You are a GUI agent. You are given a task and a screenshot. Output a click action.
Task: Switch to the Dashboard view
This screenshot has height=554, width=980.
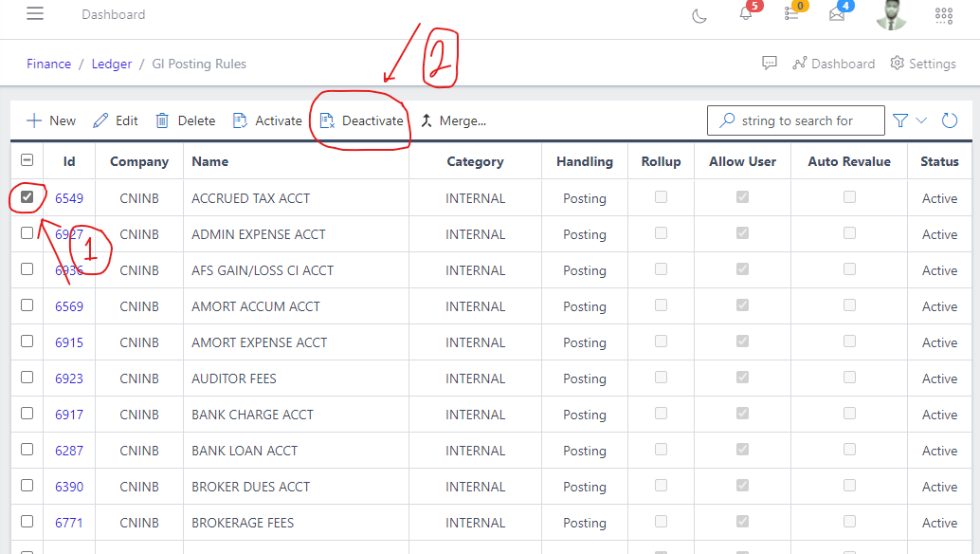coord(844,64)
